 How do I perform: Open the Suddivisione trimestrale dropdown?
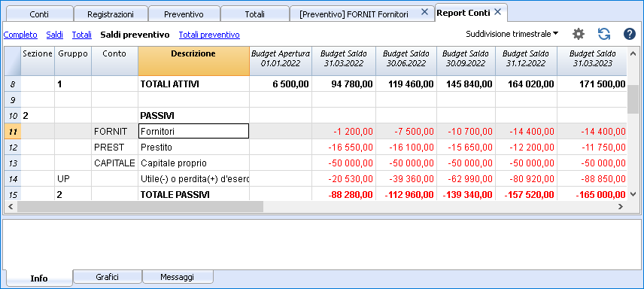click(512, 34)
